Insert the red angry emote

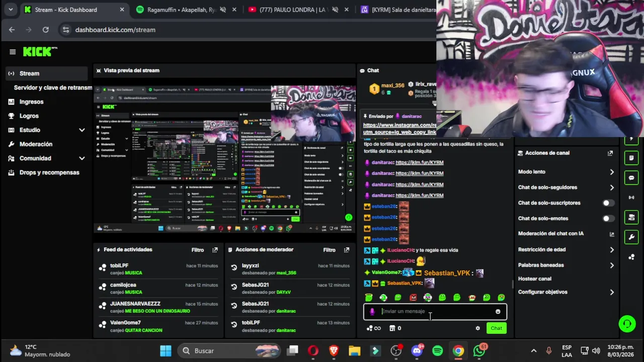point(413,298)
